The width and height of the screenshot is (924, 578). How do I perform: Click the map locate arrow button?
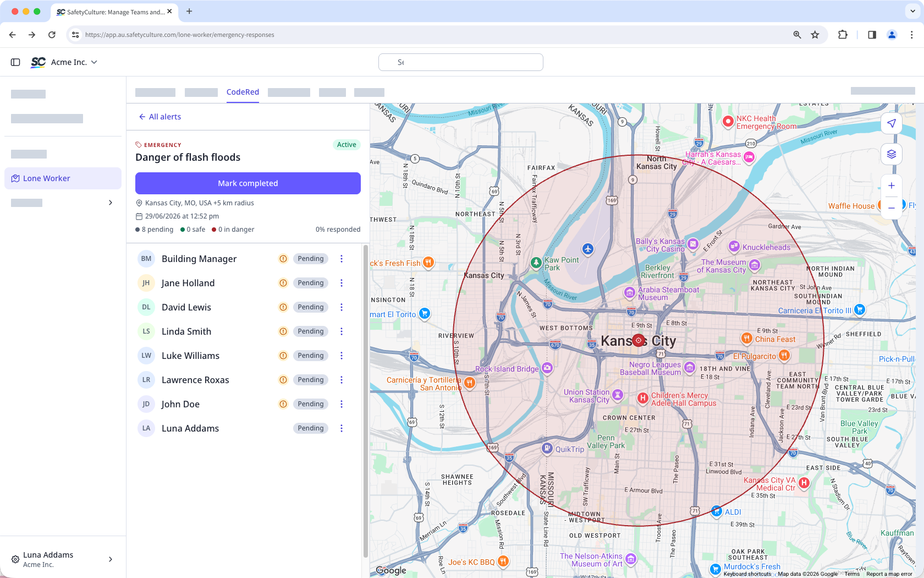click(892, 123)
